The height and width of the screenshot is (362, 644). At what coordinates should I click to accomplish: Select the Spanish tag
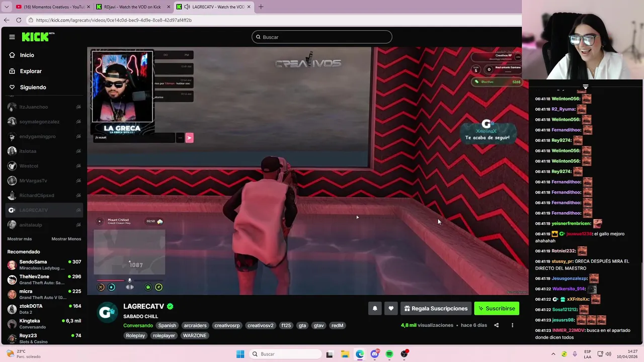(x=167, y=325)
